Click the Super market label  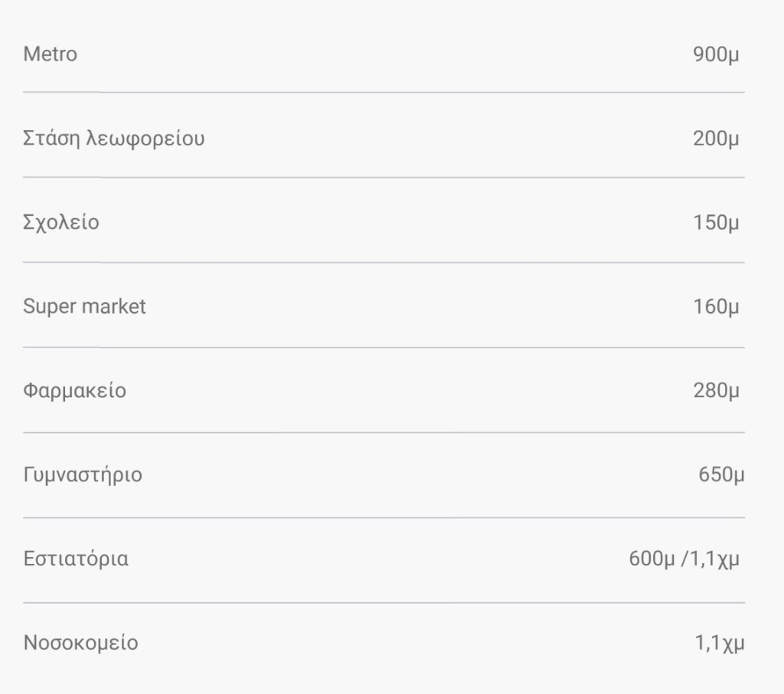pos(84,307)
